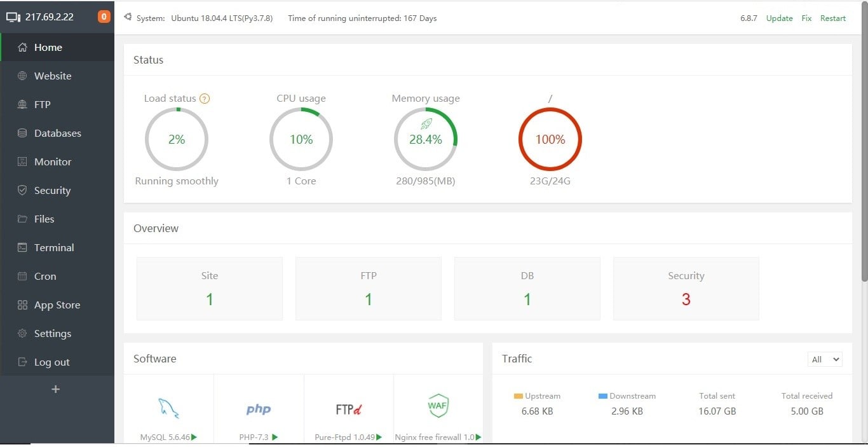The height and width of the screenshot is (447, 868).
Task: Click the Fix link in header
Action: [806, 18]
